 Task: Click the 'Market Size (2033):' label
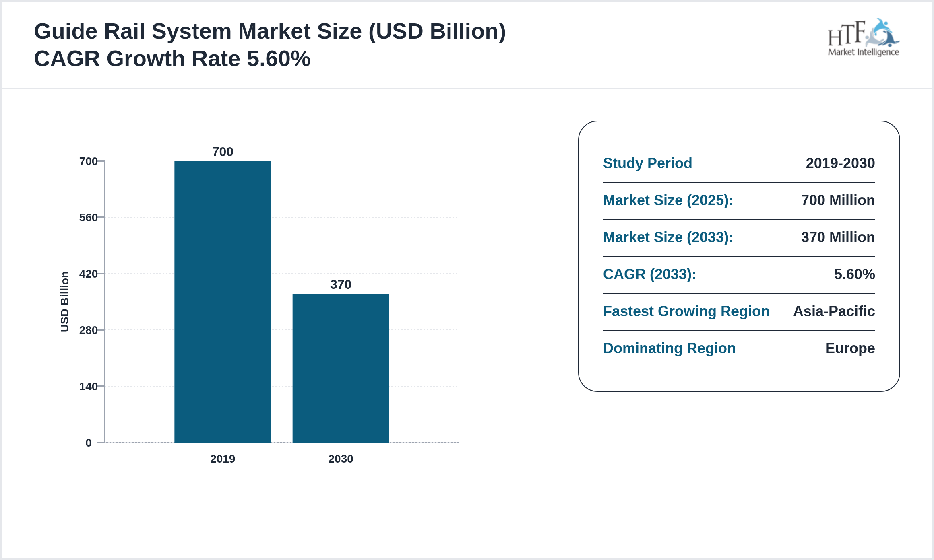pos(668,237)
